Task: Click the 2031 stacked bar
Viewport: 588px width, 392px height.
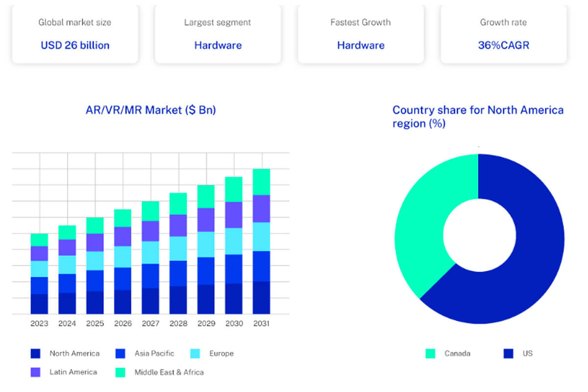Action: pyautogui.click(x=261, y=243)
